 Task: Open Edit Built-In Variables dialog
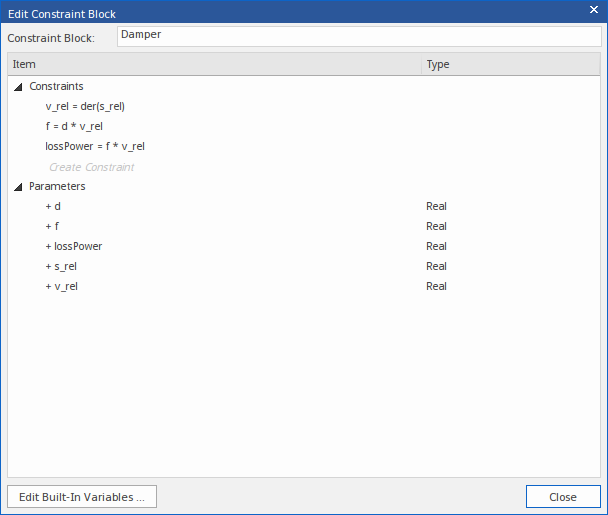(82, 497)
